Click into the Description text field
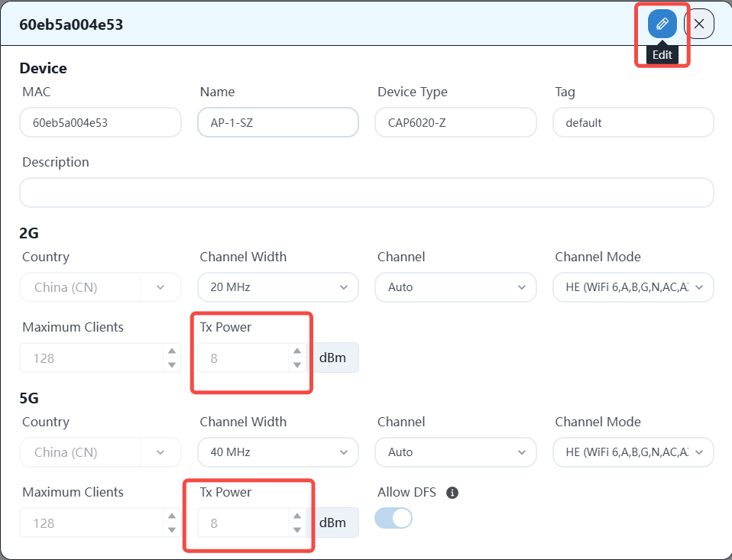 click(x=366, y=193)
